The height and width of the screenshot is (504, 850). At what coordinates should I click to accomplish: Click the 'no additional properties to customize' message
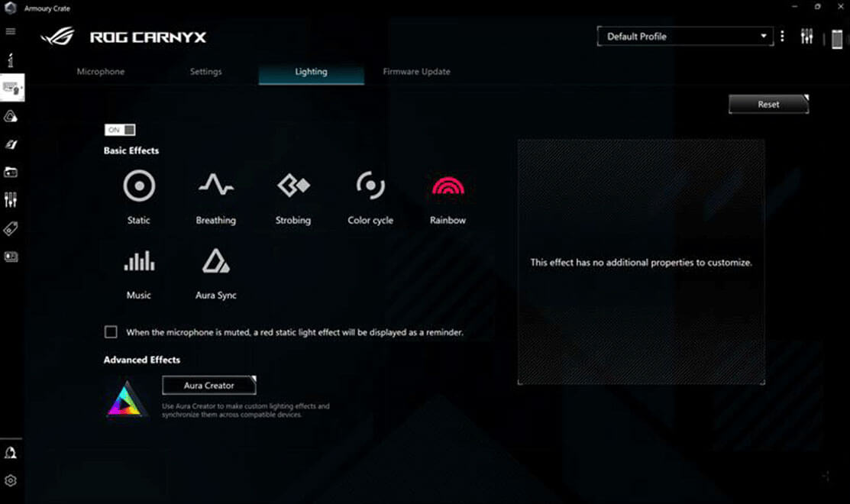[642, 262]
